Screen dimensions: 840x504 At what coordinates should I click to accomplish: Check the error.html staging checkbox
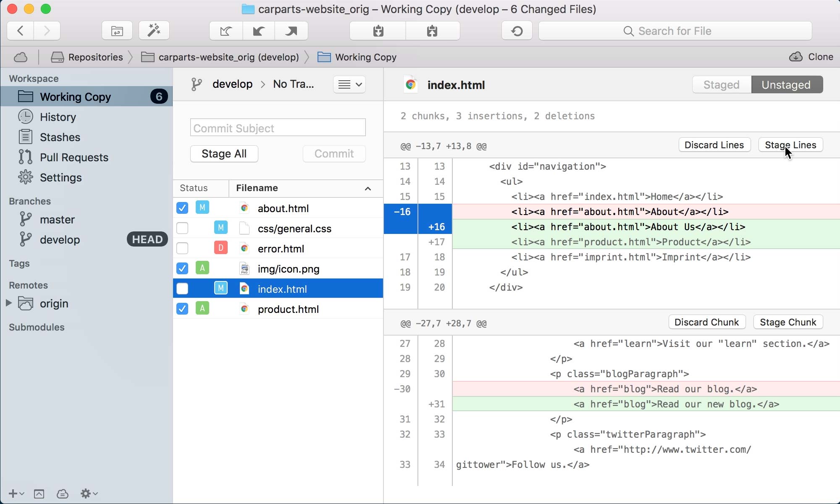pos(182,248)
